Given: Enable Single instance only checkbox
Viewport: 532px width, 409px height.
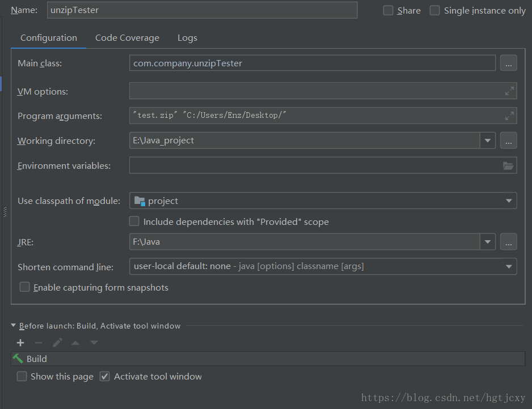Looking at the screenshot, I should (x=434, y=11).
